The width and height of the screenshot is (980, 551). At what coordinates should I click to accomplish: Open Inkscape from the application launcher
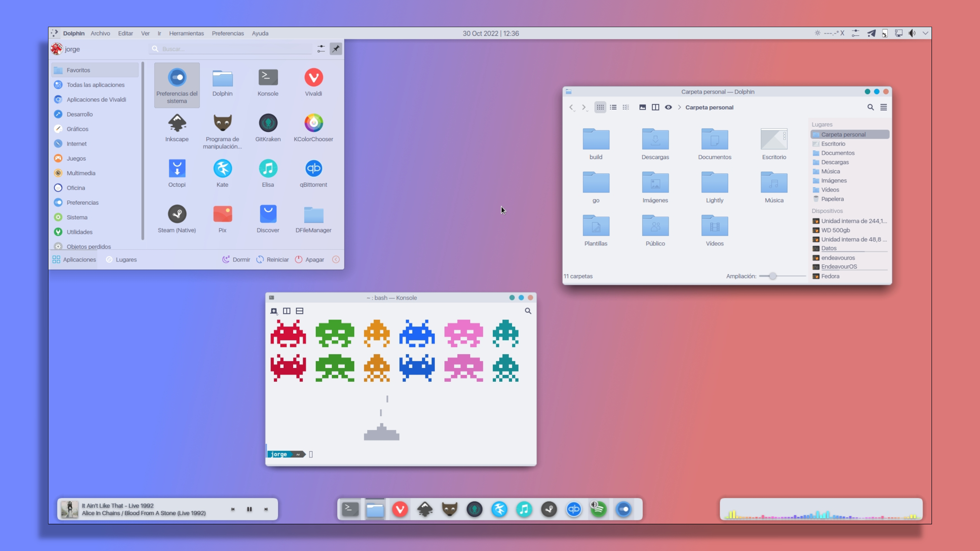pyautogui.click(x=177, y=124)
